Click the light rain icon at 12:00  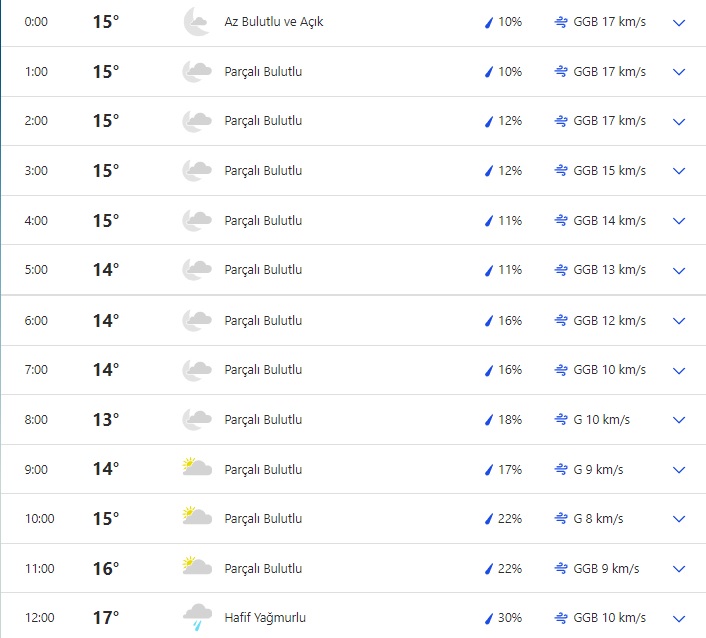pos(196,618)
